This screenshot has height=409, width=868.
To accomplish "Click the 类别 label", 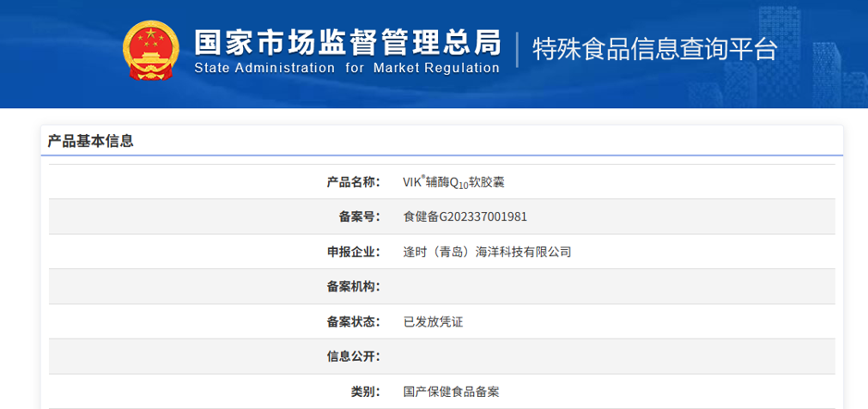I will coord(366,391).
